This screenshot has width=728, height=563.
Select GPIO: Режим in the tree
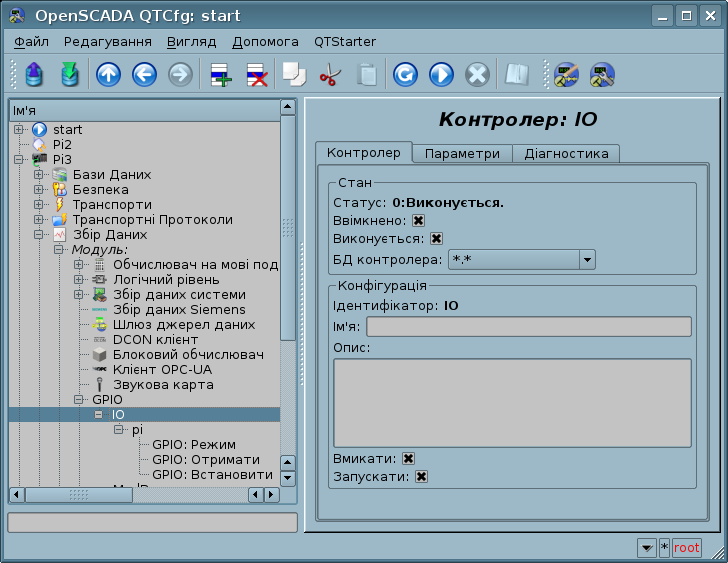(192, 445)
